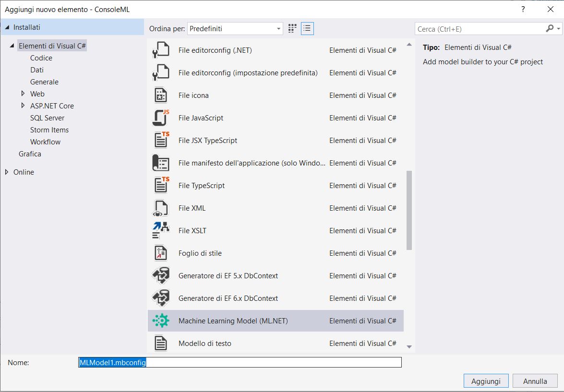Select the Generatore di EF 6.x DbContext name

[228, 298]
